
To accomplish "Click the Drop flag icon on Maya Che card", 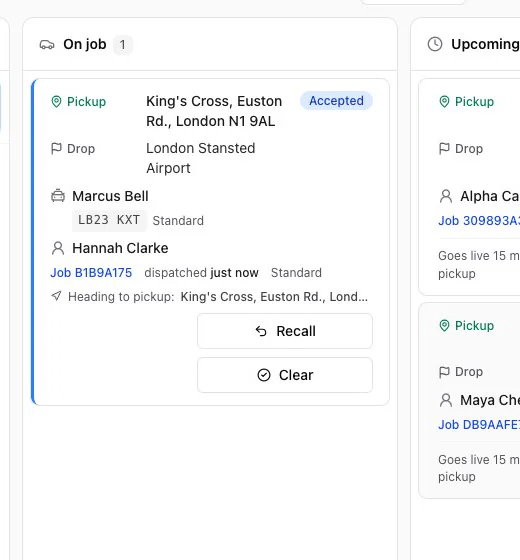I will click(x=444, y=372).
